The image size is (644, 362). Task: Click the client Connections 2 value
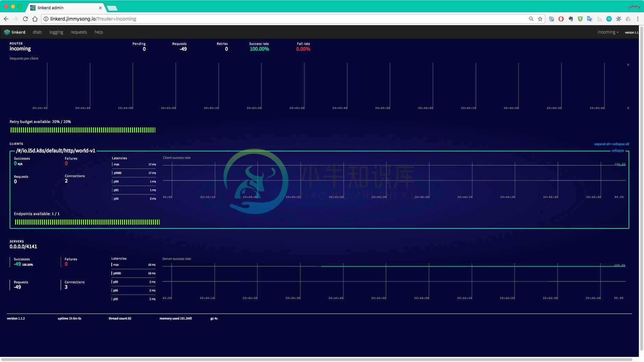point(66,181)
